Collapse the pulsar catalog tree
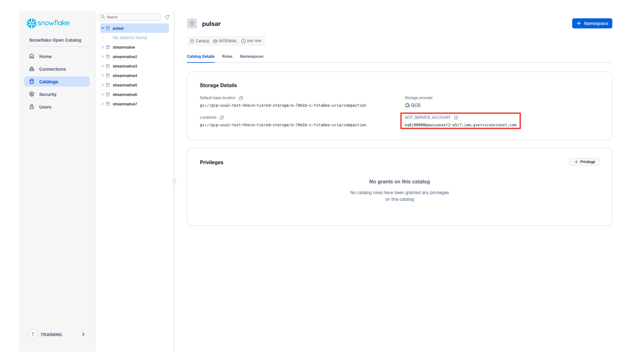Screen dimensions: 644x362 point(103,28)
